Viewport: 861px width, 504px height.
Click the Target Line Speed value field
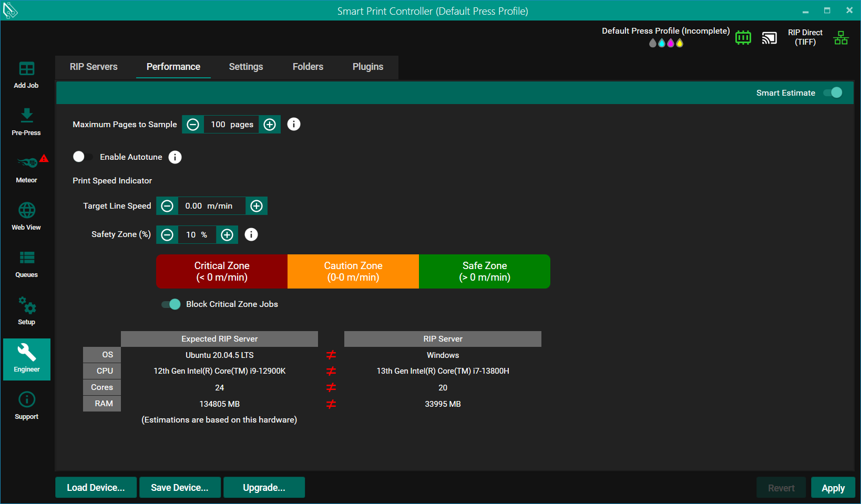(x=211, y=206)
